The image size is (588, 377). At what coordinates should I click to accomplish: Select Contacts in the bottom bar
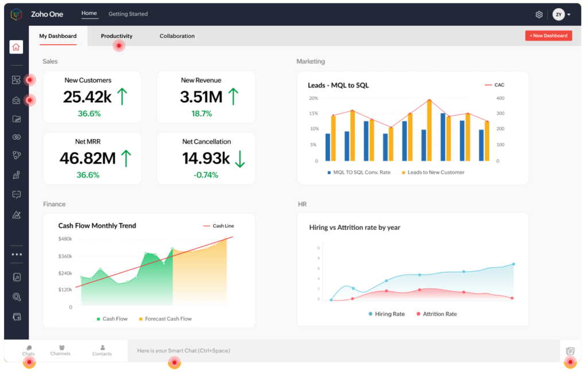[x=102, y=352]
